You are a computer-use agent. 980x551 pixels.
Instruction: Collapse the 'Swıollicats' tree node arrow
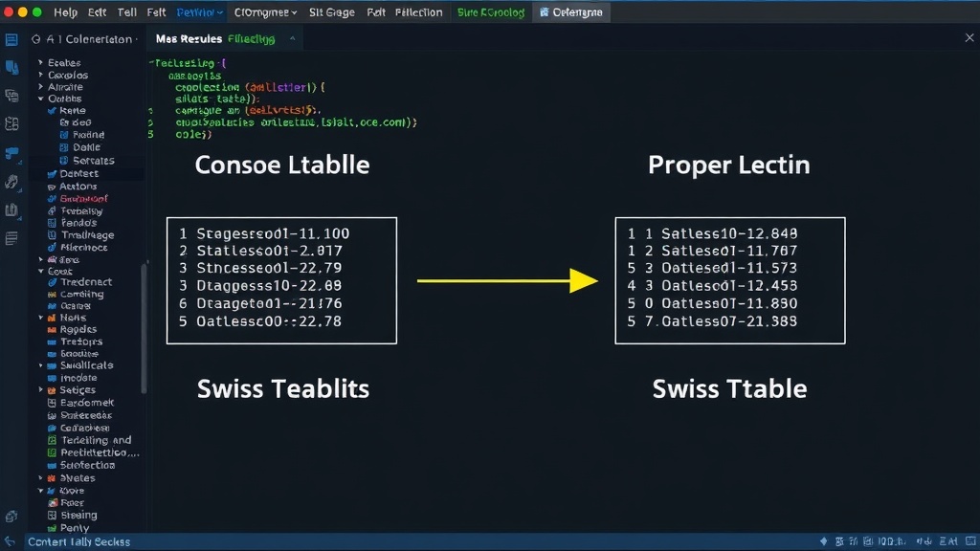[x=40, y=365]
